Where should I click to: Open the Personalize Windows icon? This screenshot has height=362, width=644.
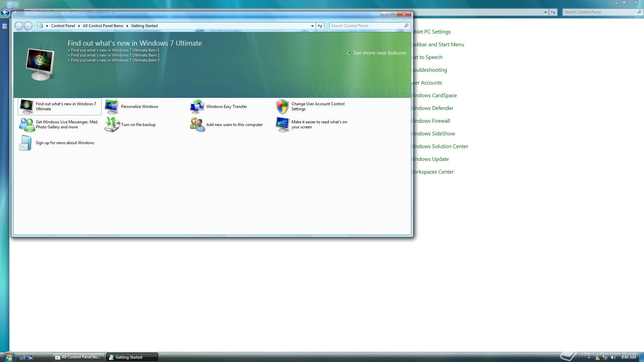[x=112, y=107]
